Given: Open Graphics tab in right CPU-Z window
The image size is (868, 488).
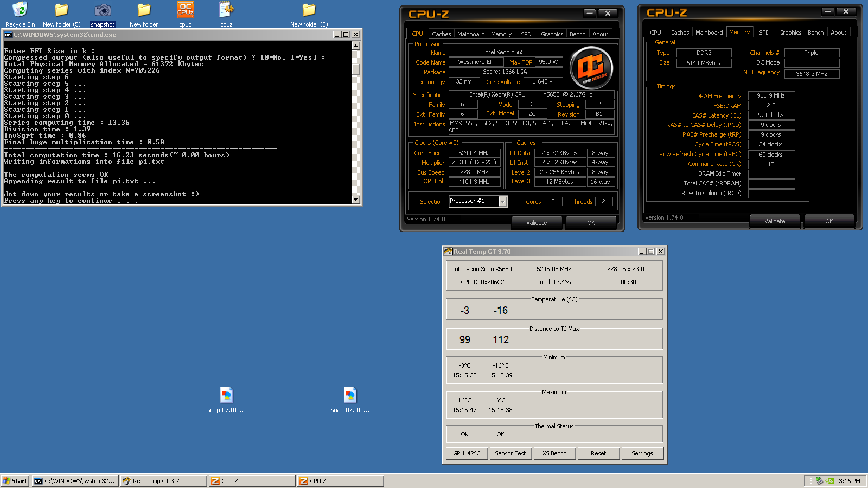Looking at the screenshot, I should click(x=790, y=33).
